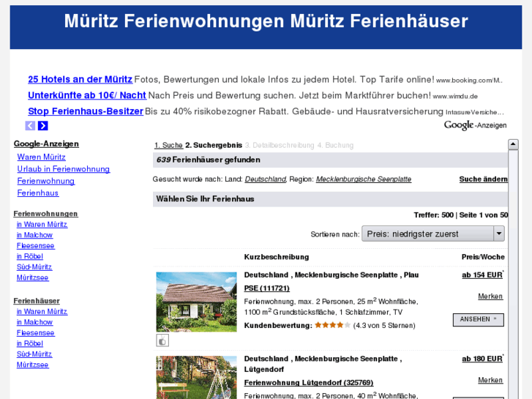Click the 'Kurzbeschreibung' column header
532x399 pixels.
(277, 257)
